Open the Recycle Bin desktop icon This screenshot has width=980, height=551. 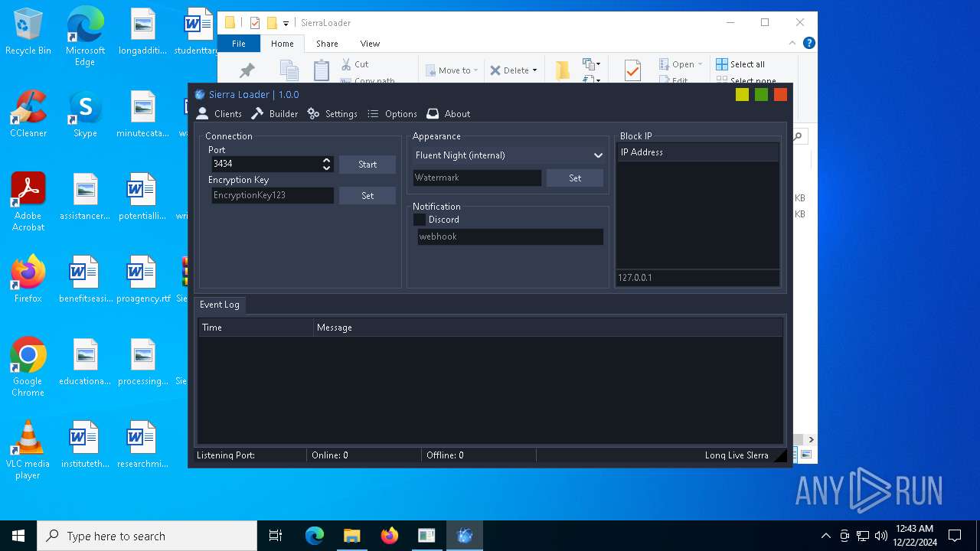point(28,32)
